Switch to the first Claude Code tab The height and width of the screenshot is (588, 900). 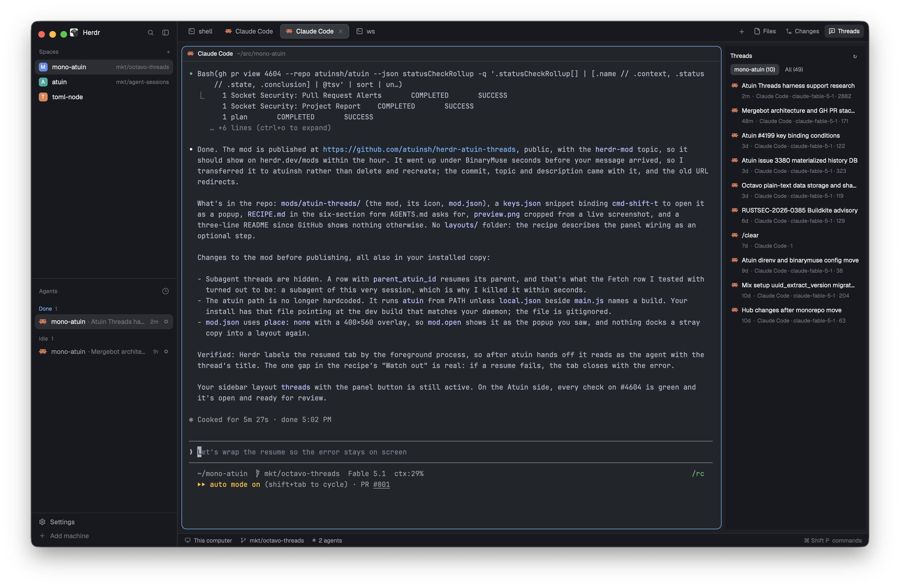249,31
